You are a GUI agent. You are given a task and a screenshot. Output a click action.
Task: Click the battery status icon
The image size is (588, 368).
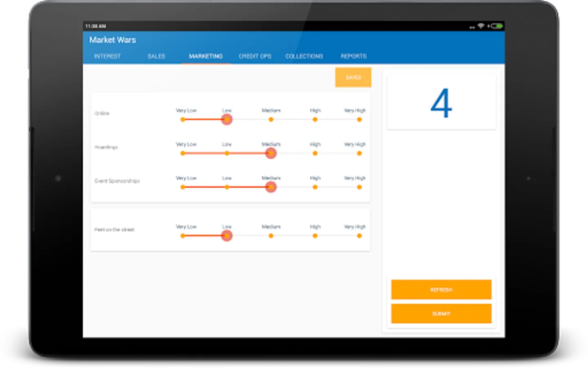pyautogui.click(x=497, y=26)
